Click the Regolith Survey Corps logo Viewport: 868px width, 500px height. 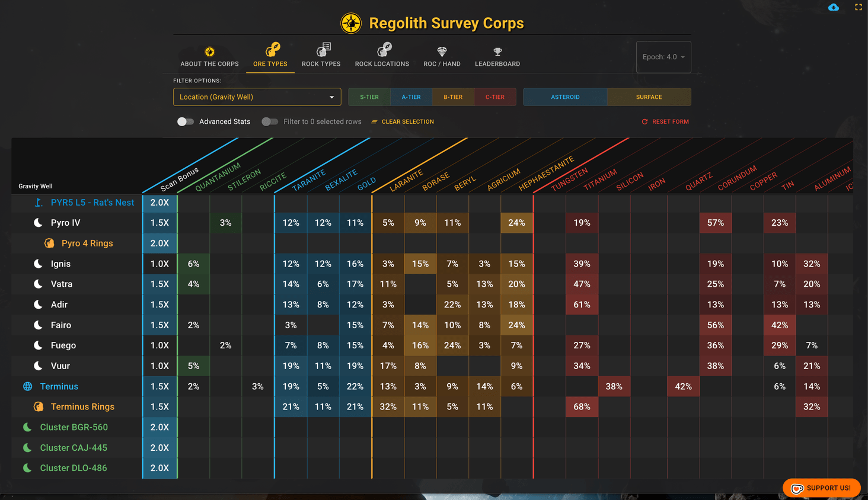350,23
